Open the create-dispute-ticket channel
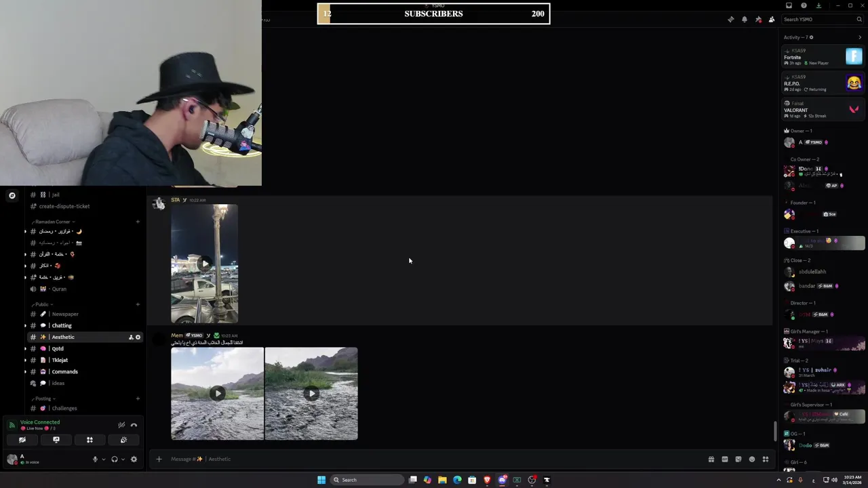868x488 pixels. click(x=85, y=206)
